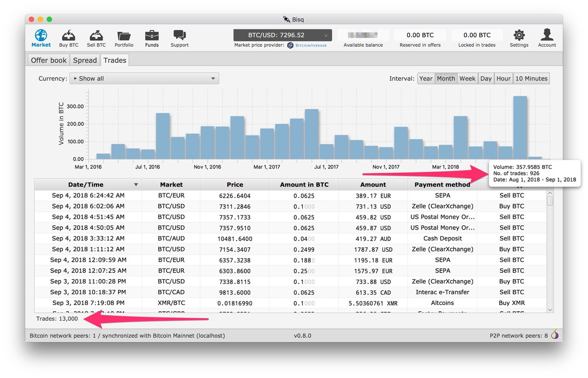This screenshot has height=378, width=588.
Task: Set interval to 10 Minutes
Action: 531,78
